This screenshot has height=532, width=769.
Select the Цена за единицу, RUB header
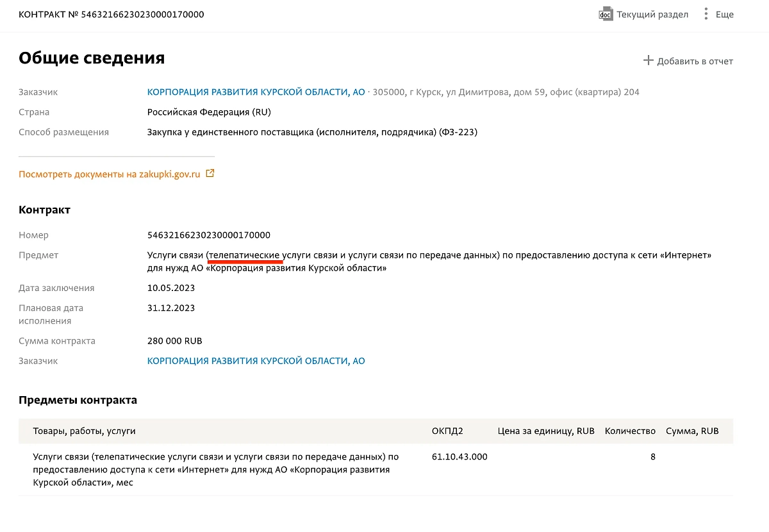pyautogui.click(x=546, y=431)
